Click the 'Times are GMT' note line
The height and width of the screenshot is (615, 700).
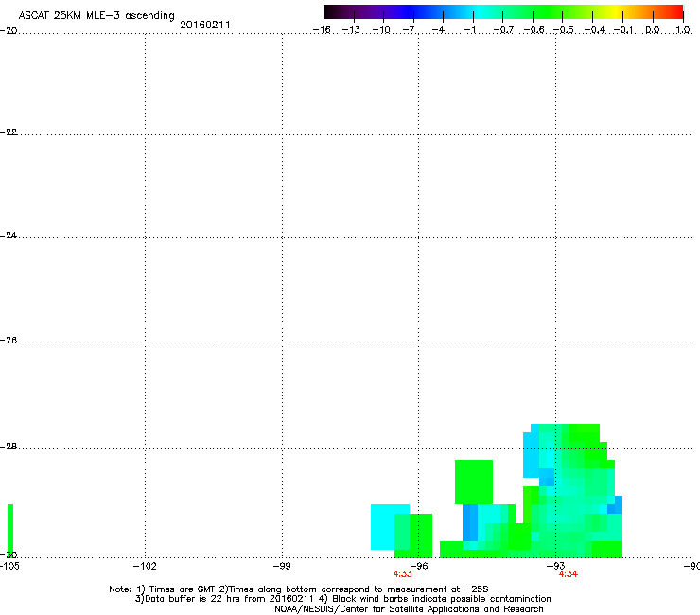pyautogui.click(x=299, y=589)
